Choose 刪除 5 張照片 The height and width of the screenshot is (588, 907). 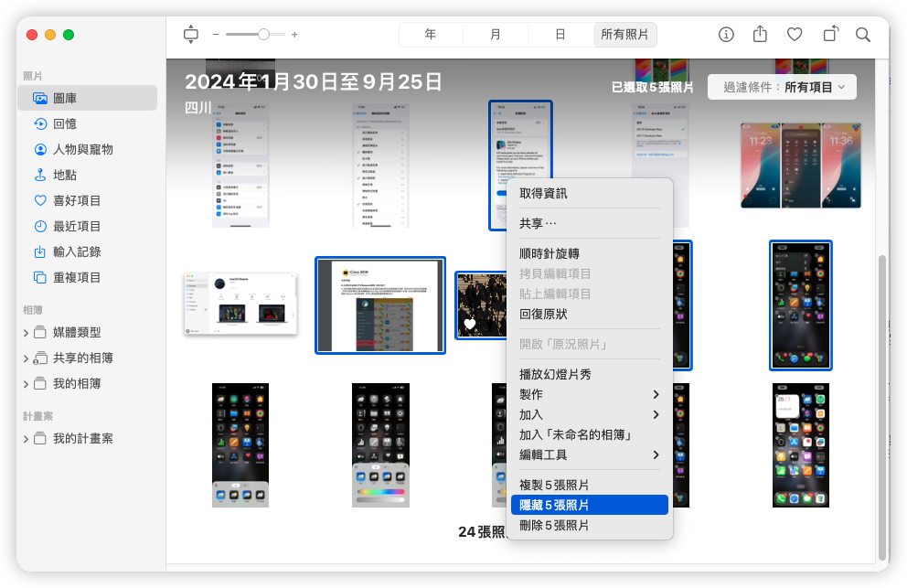click(590, 526)
